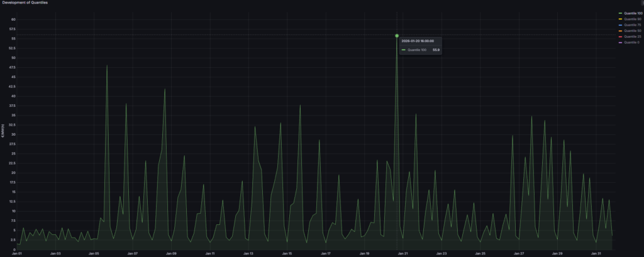Click the yellow Quantile 90 color swatch
The width and height of the screenshot is (644, 257).
coord(620,19)
